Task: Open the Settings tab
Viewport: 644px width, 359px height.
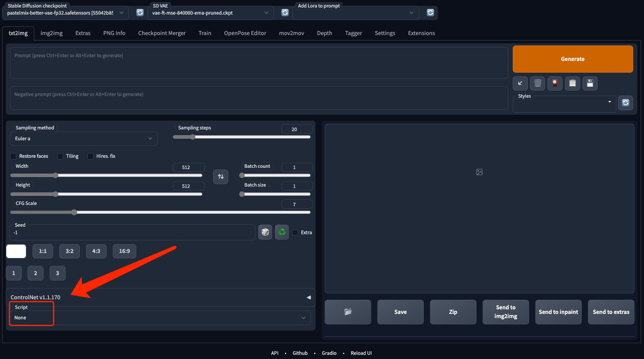Action: point(385,33)
